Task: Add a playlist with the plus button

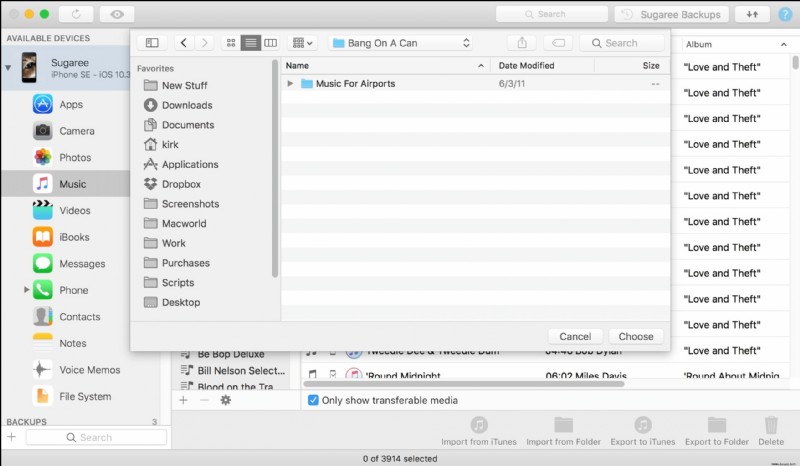Action: (x=183, y=400)
